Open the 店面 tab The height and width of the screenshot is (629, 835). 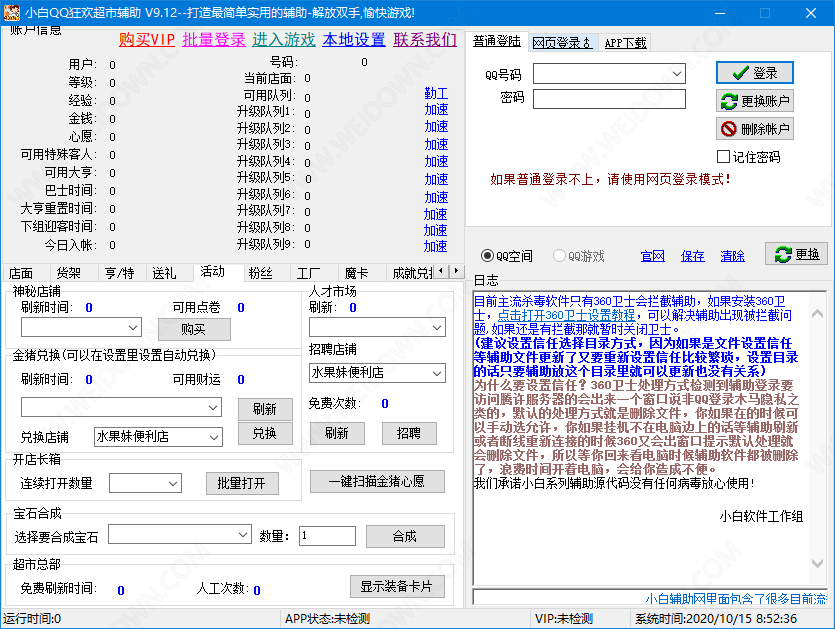21,273
